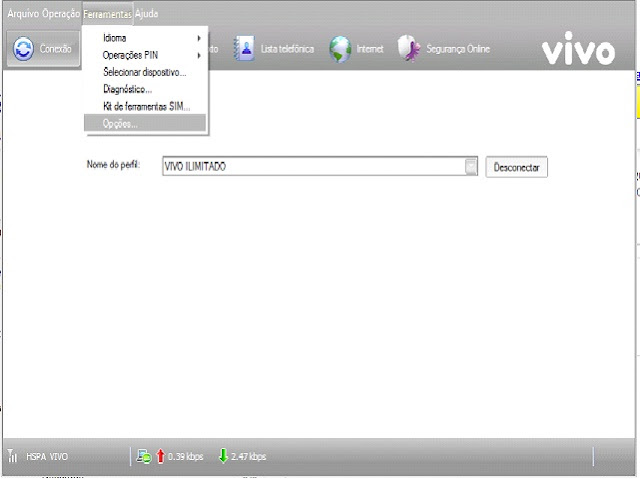The height and width of the screenshot is (479, 640).
Task: Open Diagnóstico... from the menu
Action: coord(145,89)
